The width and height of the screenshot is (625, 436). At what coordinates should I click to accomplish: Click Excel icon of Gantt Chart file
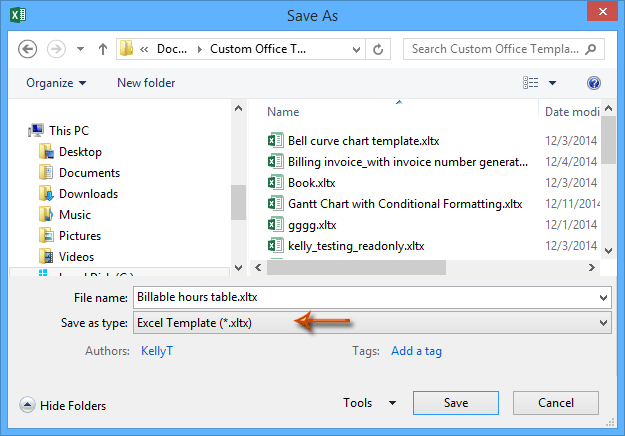275,203
